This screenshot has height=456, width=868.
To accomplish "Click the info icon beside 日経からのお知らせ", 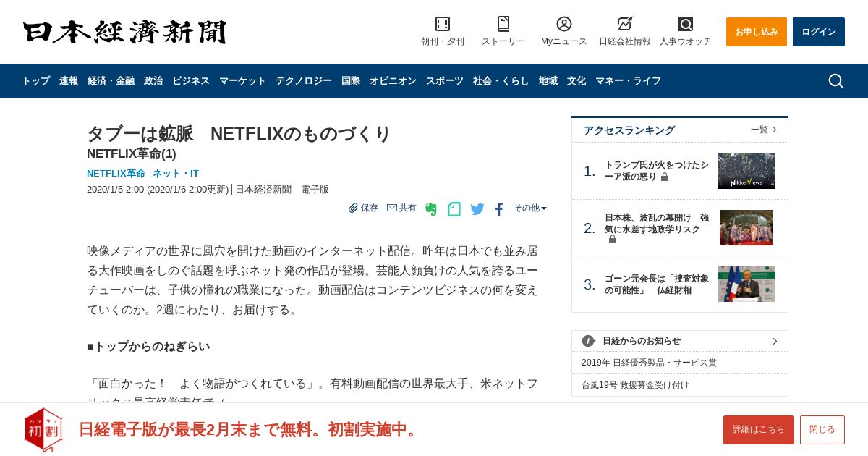I will tap(588, 341).
